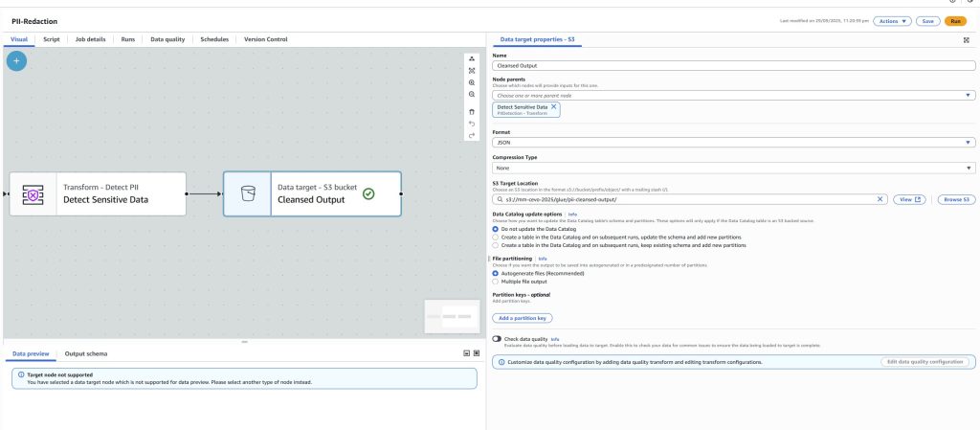The width and height of the screenshot is (980, 430).
Task: Select Multiple file output option
Action: pos(495,282)
